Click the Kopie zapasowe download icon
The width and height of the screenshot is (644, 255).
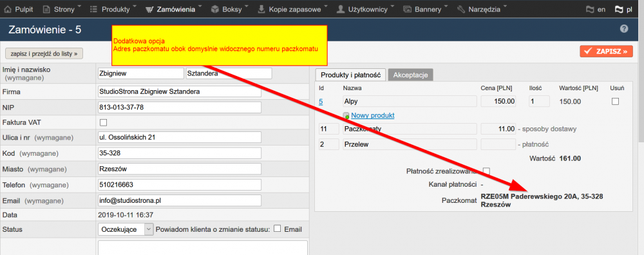261,8
